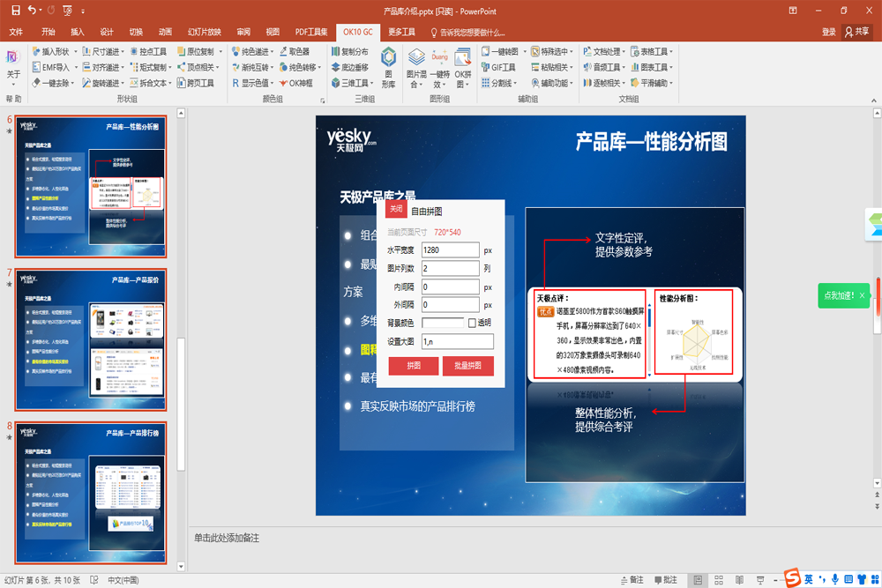
Task: Click the save icon in title bar
Action: tap(15, 10)
